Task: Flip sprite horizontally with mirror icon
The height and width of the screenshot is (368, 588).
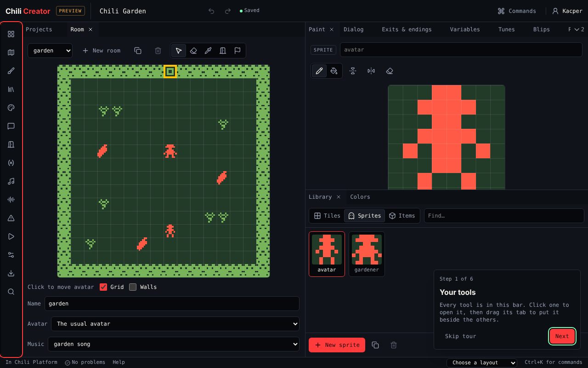Action: click(x=371, y=71)
